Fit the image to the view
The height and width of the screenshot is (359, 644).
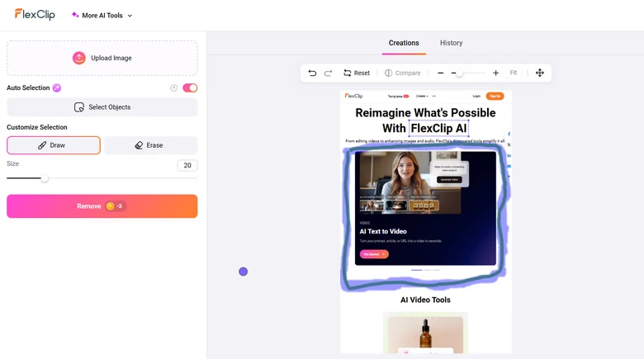point(514,73)
